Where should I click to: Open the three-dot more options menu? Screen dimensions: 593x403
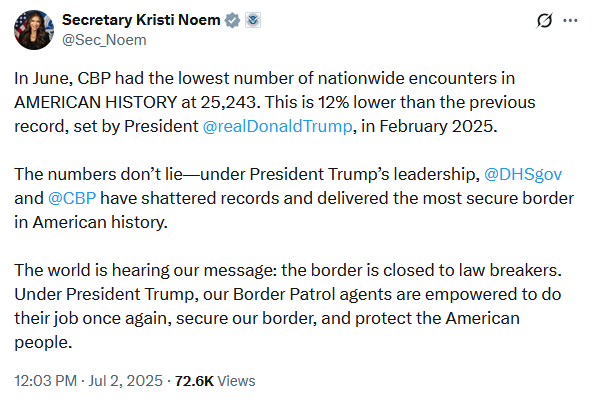click(x=570, y=20)
